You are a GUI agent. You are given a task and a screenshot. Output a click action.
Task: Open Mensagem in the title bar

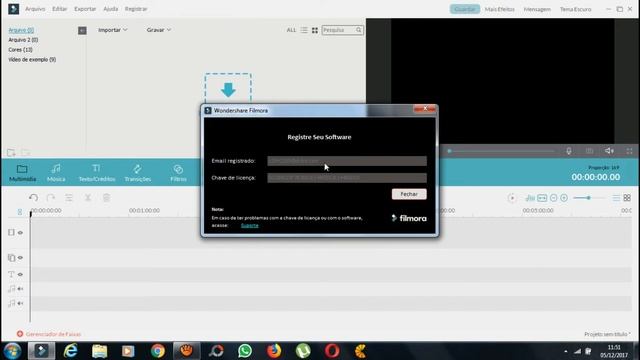(537, 9)
